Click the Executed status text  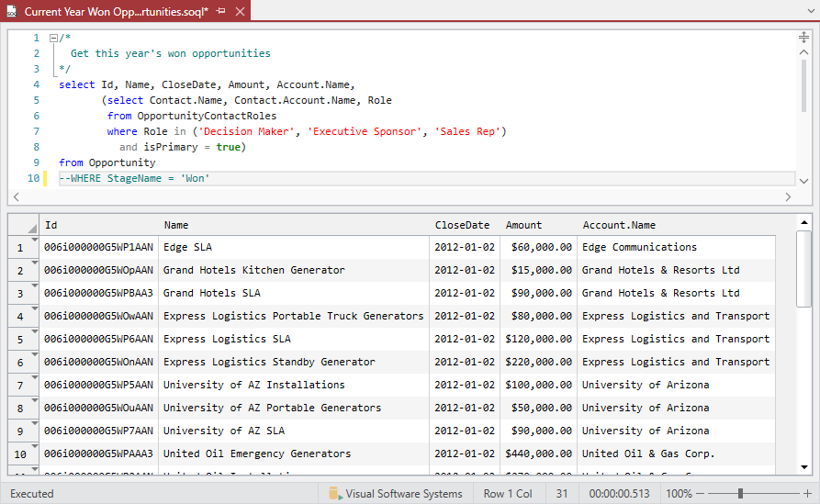(32, 494)
